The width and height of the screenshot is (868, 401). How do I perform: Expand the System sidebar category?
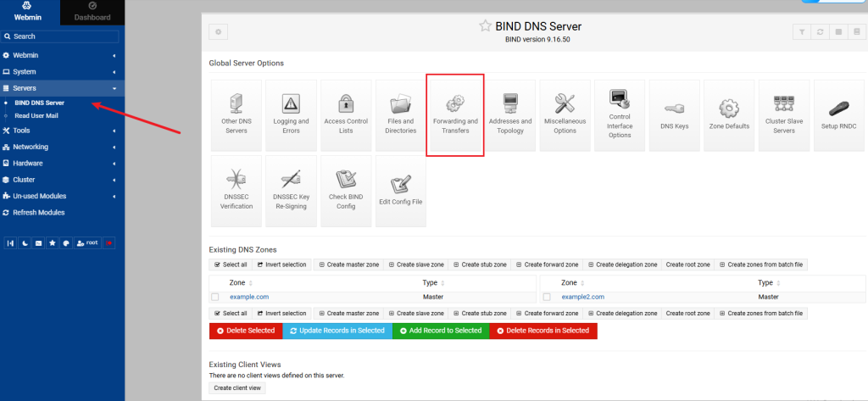tap(62, 72)
